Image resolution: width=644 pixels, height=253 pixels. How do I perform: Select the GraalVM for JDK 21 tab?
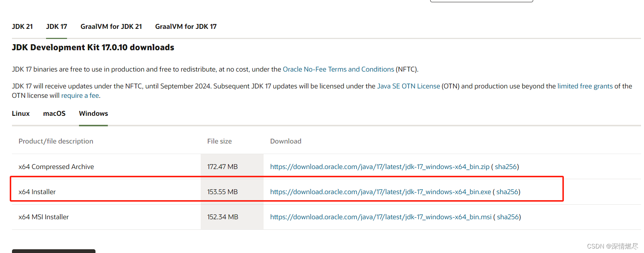111,26
